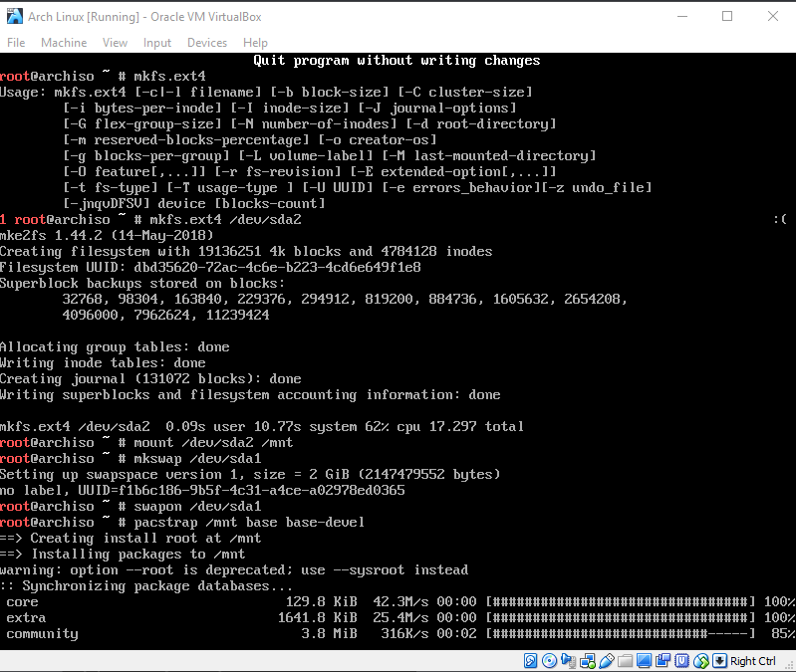Click the extra download progress bar
The width and height of the screenshot is (796, 672).
621,617
